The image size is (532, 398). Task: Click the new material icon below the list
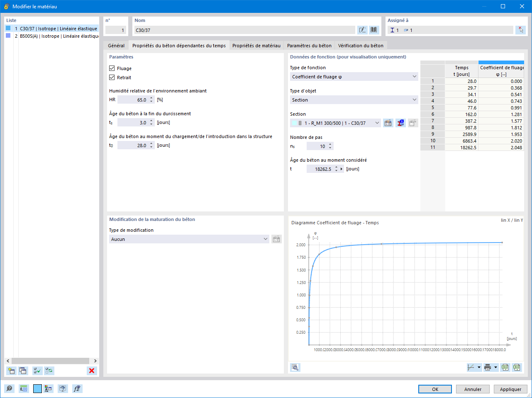(11, 371)
